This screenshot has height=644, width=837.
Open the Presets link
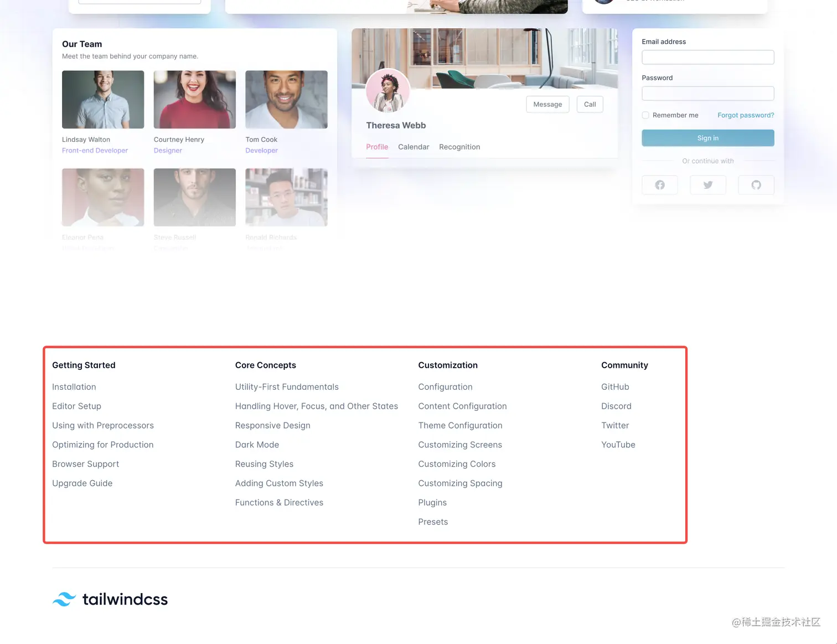tap(433, 522)
